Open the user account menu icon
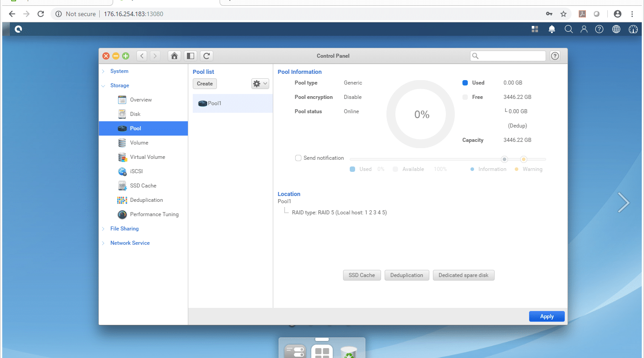The width and height of the screenshot is (644, 358). pos(584,29)
